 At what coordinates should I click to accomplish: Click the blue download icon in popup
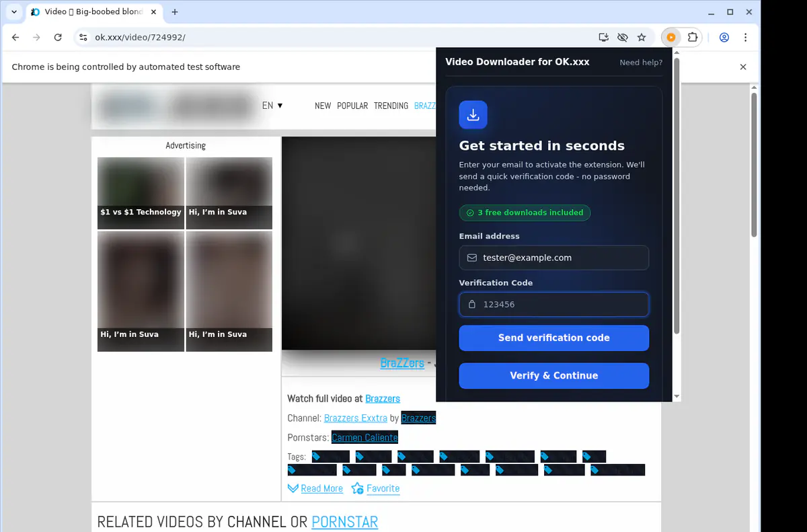(x=473, y=115)
